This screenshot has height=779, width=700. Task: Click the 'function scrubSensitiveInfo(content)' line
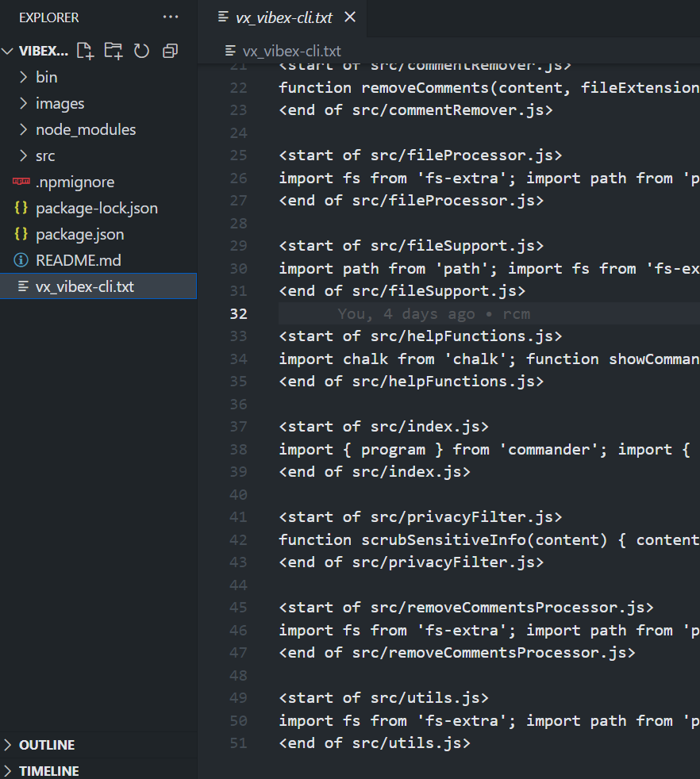click(x=489, y=539)
